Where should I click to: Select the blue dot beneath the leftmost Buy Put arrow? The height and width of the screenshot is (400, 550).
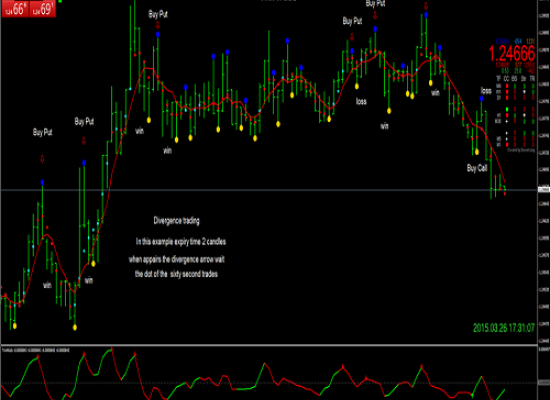click(x=42, y=182)
